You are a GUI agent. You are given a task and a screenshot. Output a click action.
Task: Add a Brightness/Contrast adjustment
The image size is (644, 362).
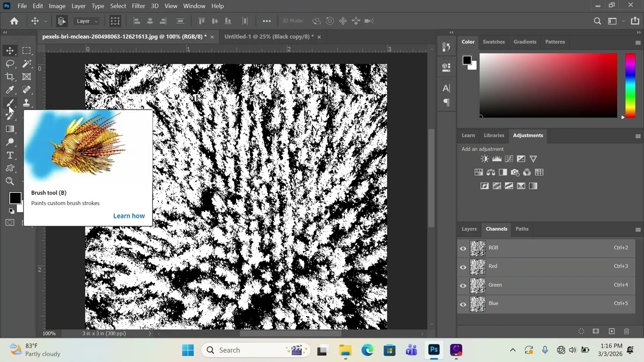tap(485, 159)
